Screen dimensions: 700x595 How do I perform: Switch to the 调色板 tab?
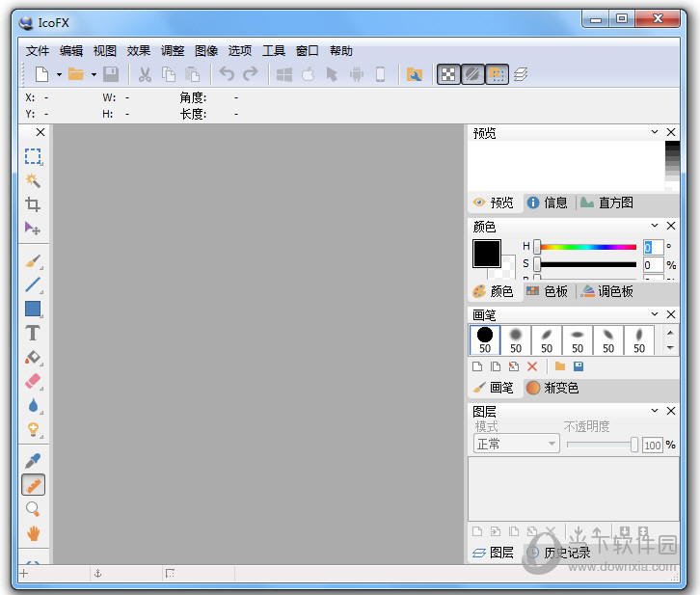pos(607,291)
